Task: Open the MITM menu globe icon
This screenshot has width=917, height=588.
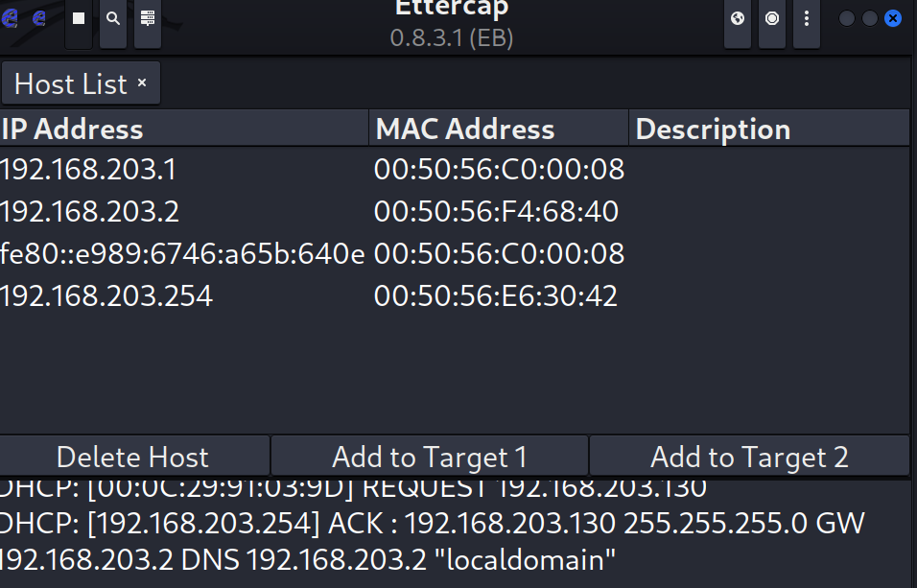Action: point(738,19)
